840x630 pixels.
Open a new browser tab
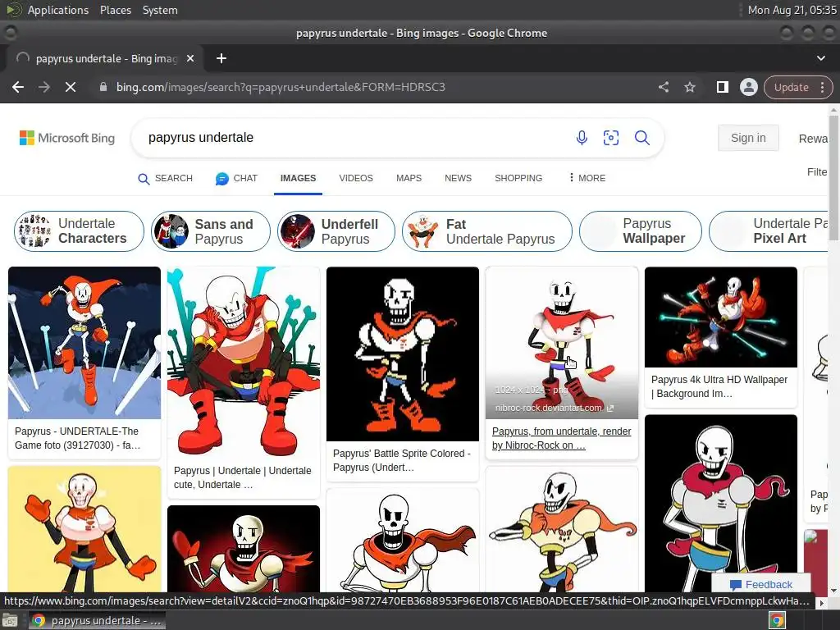coord(221,58)
